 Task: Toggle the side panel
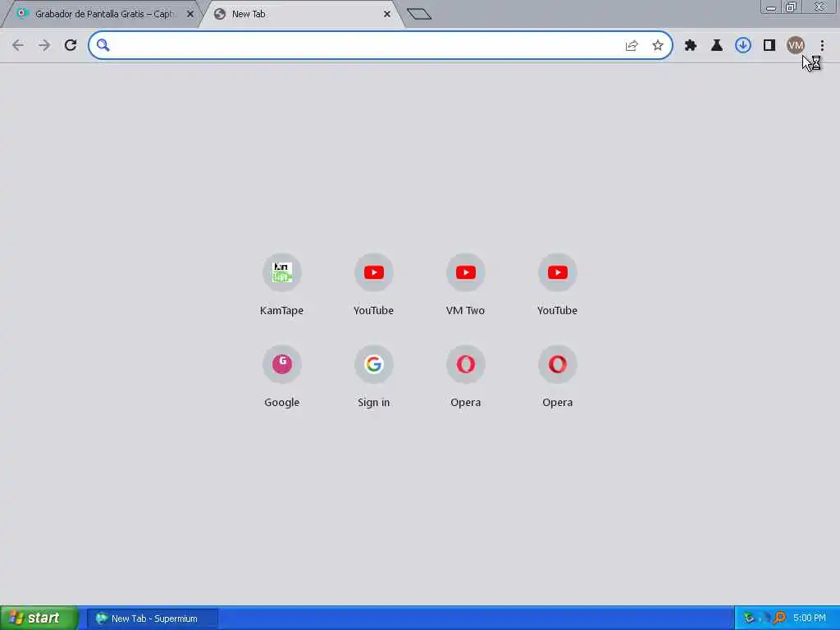coord(769,46)
